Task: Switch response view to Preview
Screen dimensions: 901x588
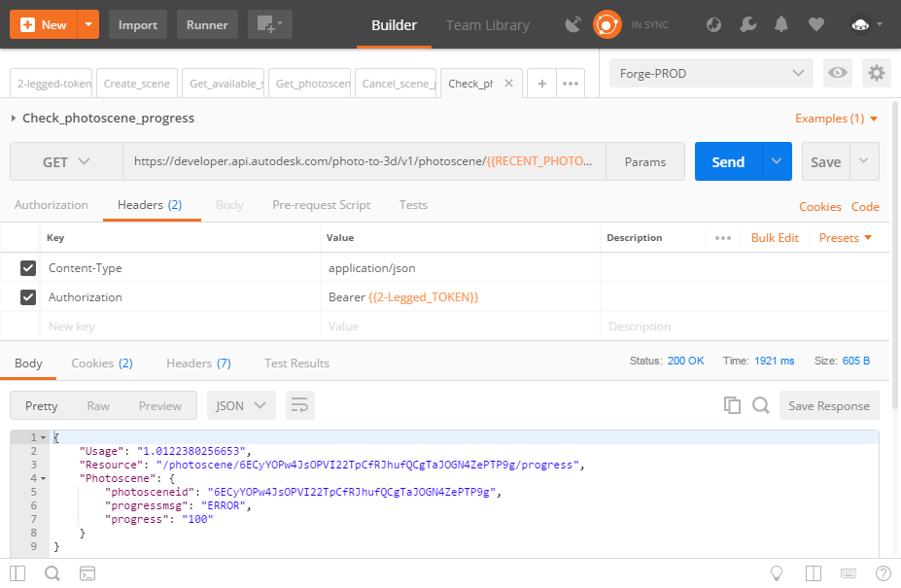Action: pyautogui.click(x=159, y=406)
